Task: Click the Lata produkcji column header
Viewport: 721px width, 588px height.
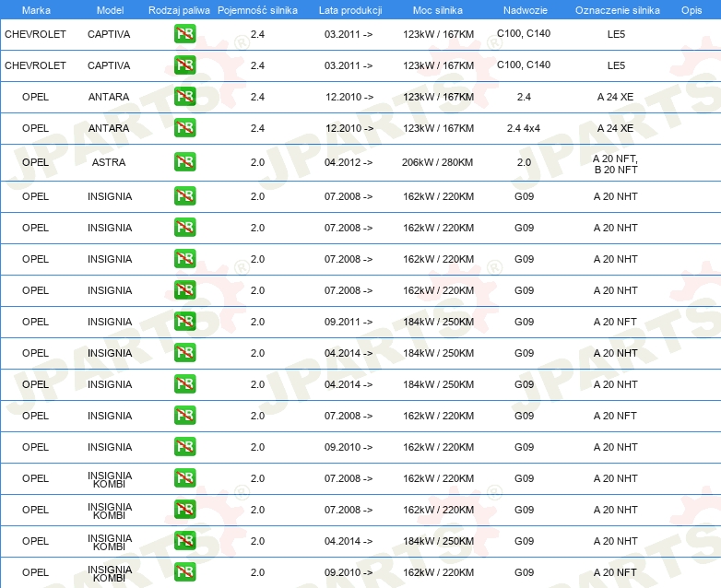Action: (x=350, y=9)
